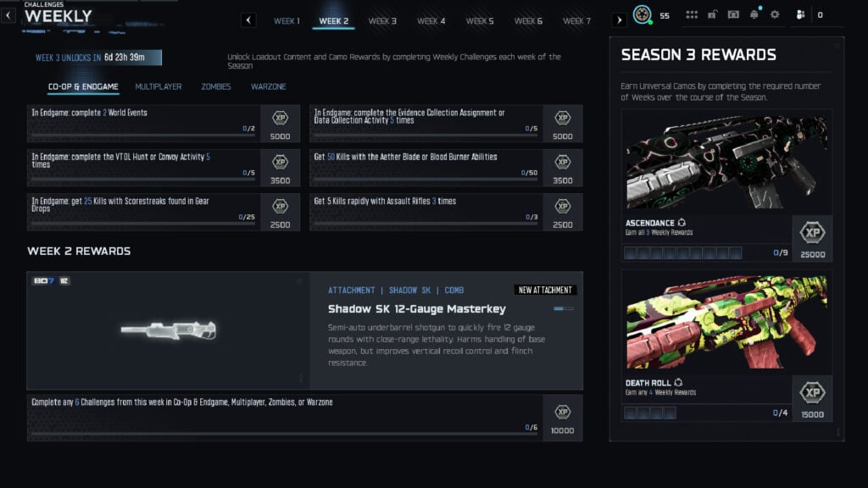The width and height of the screenshot is (868, 488).
Task: Open the settings gear icon
Action: pos(774,15)
